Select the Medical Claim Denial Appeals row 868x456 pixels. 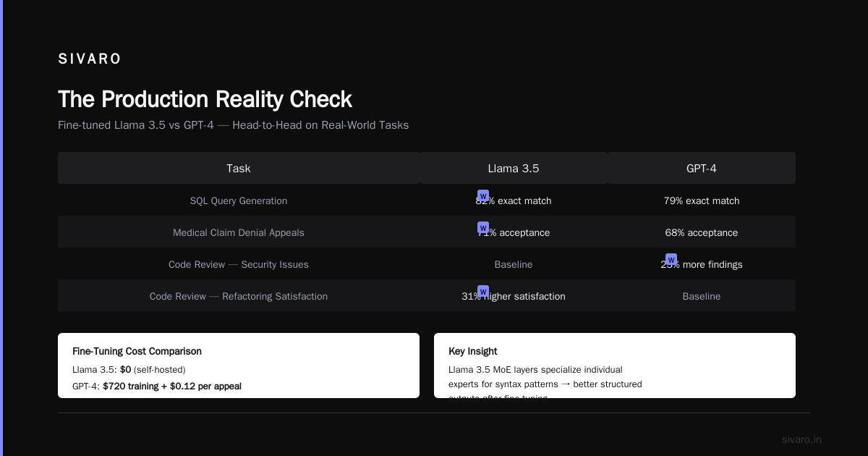coord(427,232)
